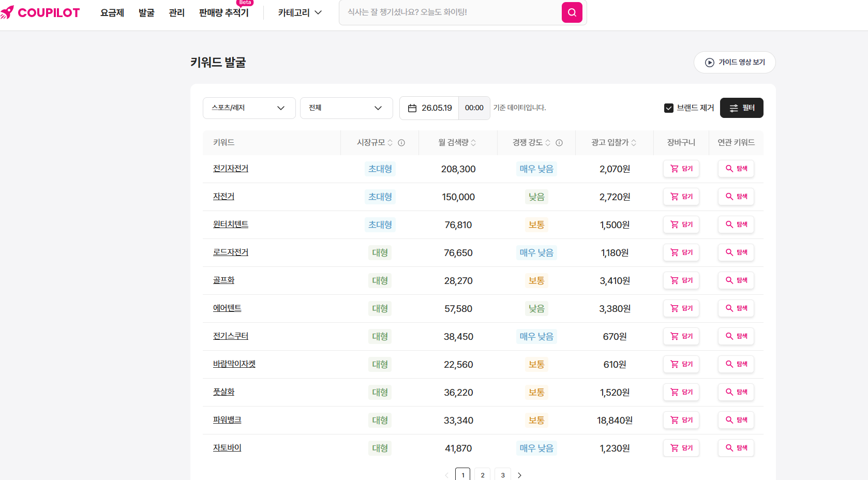Explore related keywords for 전기스쿠터

pos(736,336)
